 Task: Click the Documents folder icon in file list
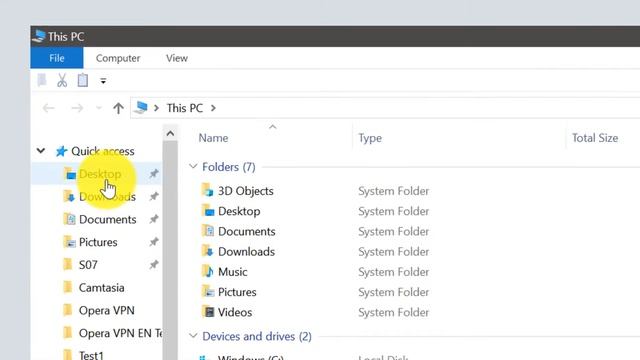pyautogui.click(x=208, y=231)
